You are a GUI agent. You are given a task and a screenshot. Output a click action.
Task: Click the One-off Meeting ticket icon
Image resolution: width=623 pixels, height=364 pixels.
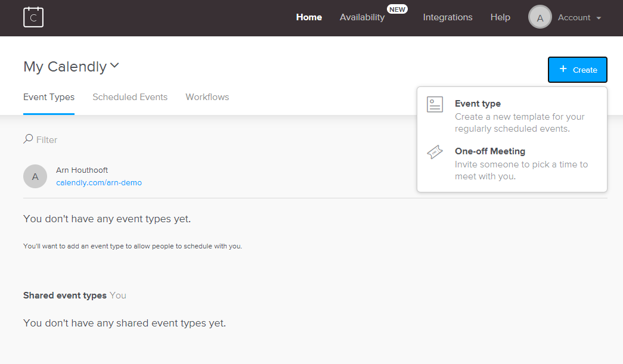click(435, 152)
